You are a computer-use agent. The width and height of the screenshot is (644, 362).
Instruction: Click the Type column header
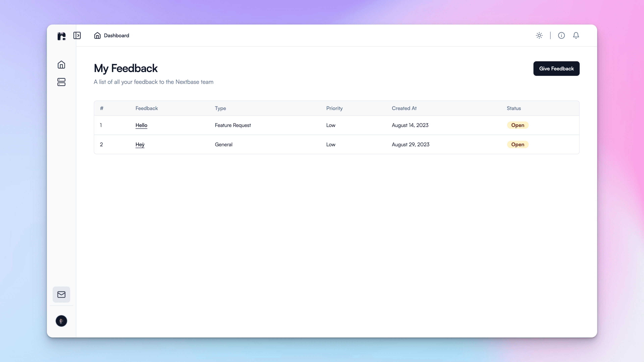pos(220,108)
